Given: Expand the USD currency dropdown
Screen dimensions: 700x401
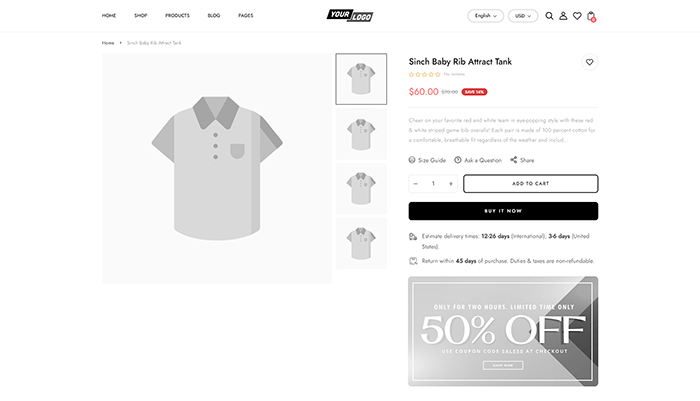Looking at the screenshot, I should 522,16.
